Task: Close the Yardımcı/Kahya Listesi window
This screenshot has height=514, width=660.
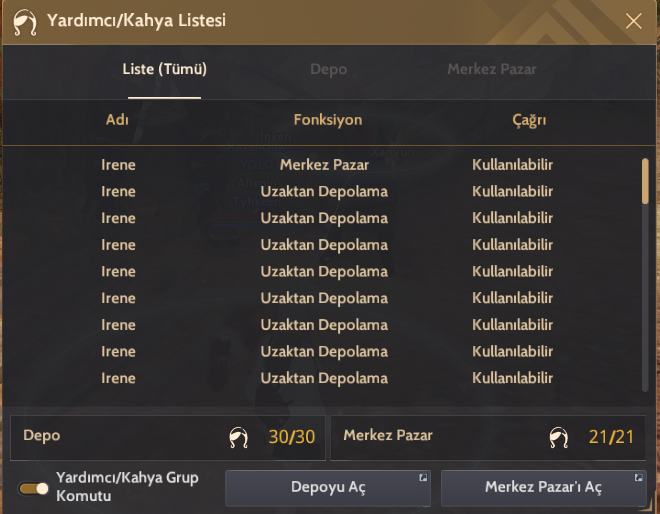Action: (633, 21)
